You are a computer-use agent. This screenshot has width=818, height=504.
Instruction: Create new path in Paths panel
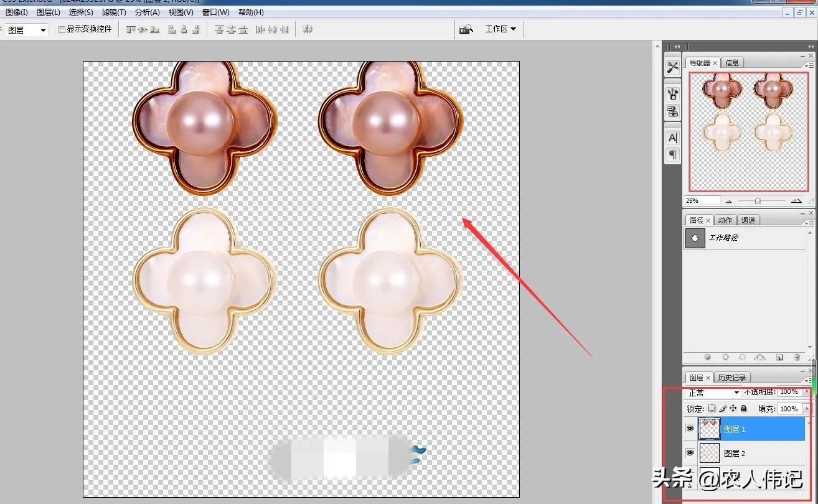(x=779, y=358)
